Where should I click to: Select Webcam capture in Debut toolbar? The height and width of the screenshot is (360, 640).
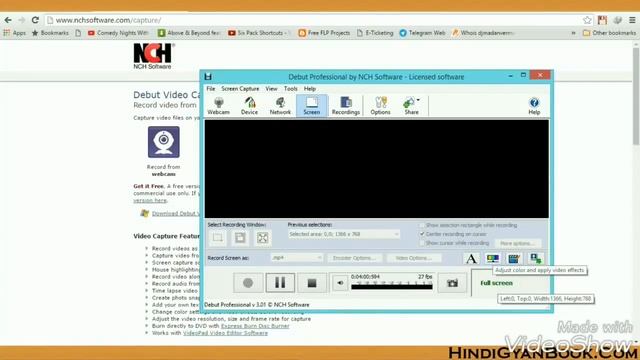[218, 106]
